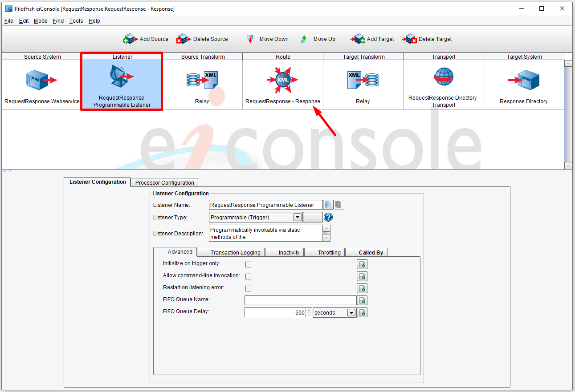Enable Restart on listening error checkbox
The height and width of the screenshot is (392, 575).
(249, 289)
